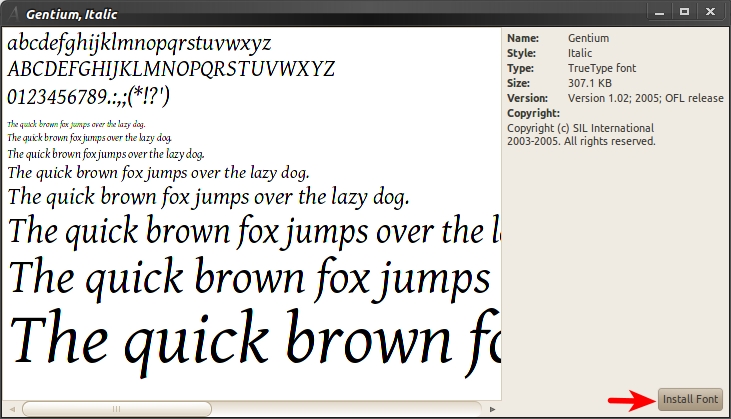The image size is (731, 419).
Task: Click the "Type:" label
Action: [520, 68]
